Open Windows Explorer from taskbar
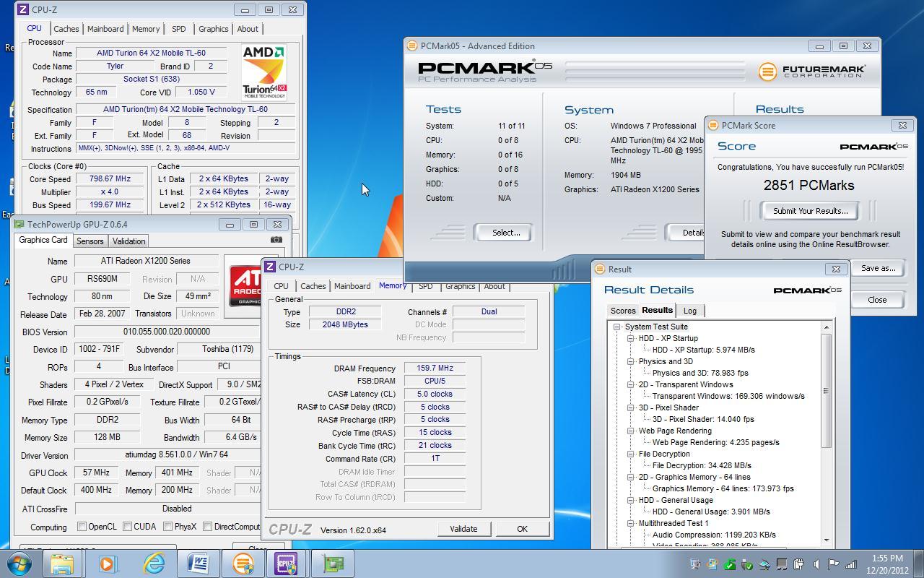Image resolution: width=924 pixels, height=578 pixels. tap(63, 564)
